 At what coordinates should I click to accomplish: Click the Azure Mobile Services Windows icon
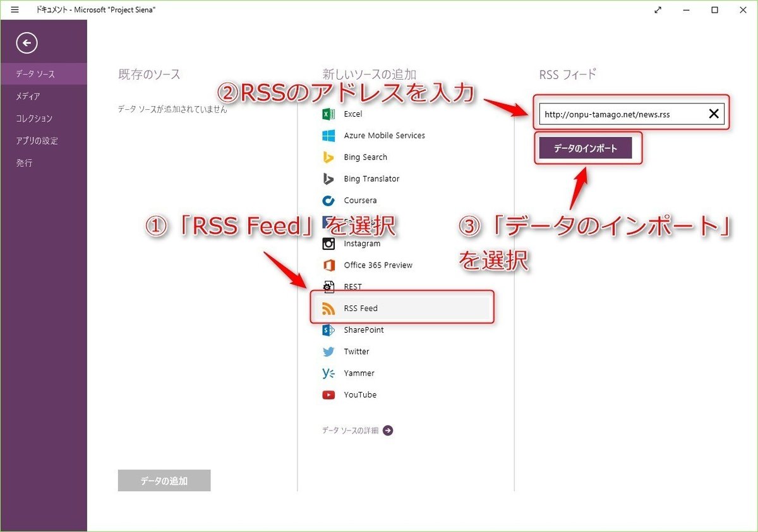(x=328, y=136)
